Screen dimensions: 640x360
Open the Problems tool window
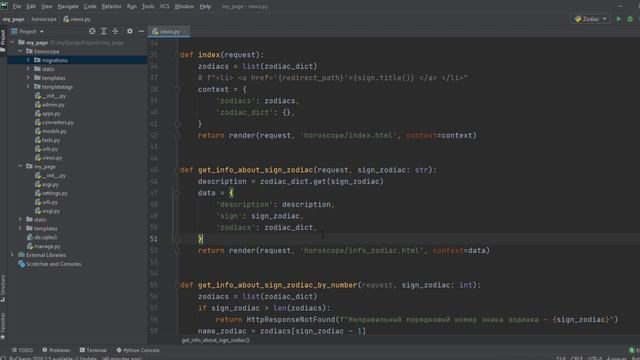click(56, 350)
